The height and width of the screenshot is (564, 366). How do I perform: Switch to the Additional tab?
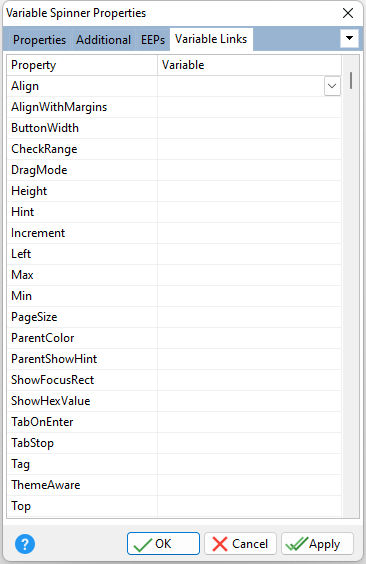(x=104, y=40)
